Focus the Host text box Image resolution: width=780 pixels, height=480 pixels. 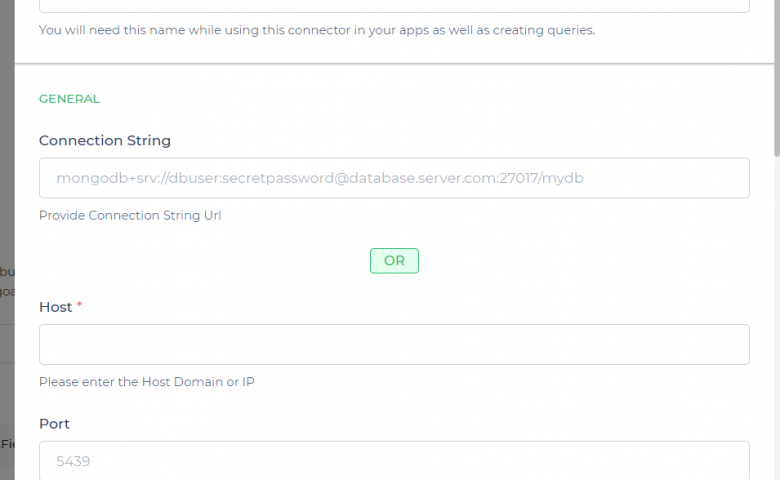[x=394, y=344]
